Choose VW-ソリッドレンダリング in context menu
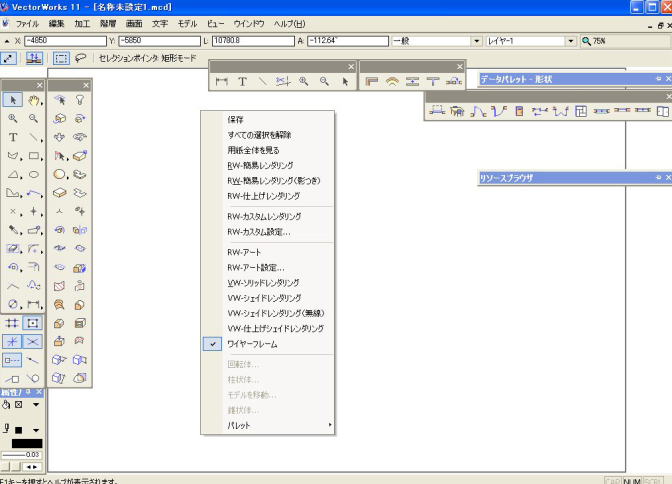The height and width of the screenshot is (484, 672). coord(268,283)
